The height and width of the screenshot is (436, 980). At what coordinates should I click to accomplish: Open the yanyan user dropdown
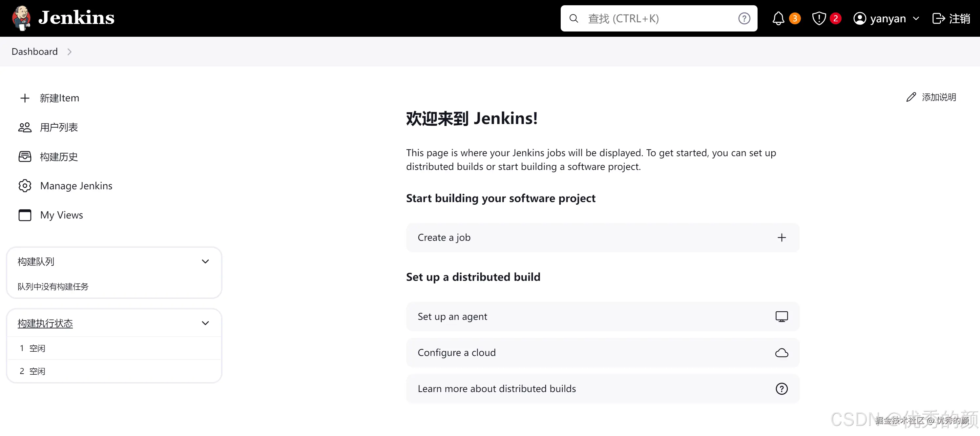tap(916, 18)
